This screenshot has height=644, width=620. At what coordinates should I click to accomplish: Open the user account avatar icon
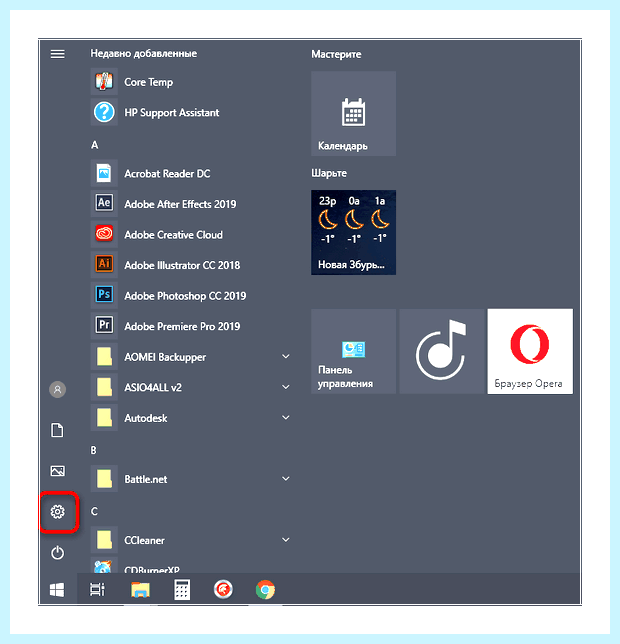point(57,389)
